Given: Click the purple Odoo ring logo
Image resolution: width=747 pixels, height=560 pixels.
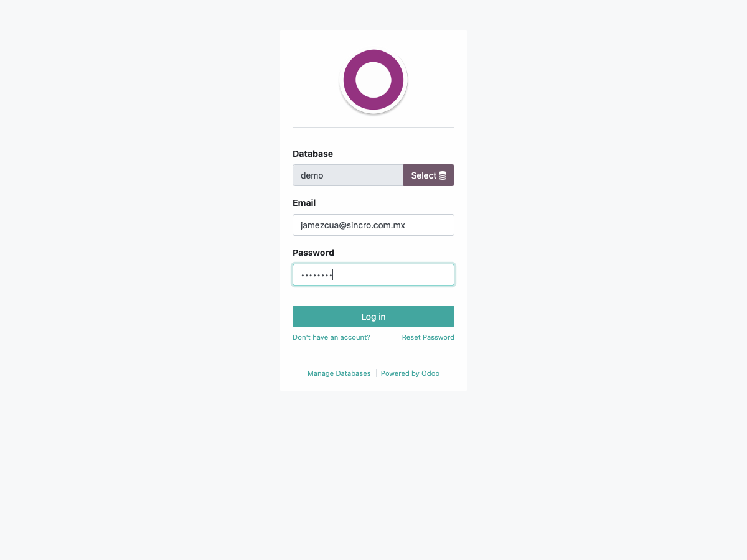Looking at the screenshot, I should coord(374,80).
